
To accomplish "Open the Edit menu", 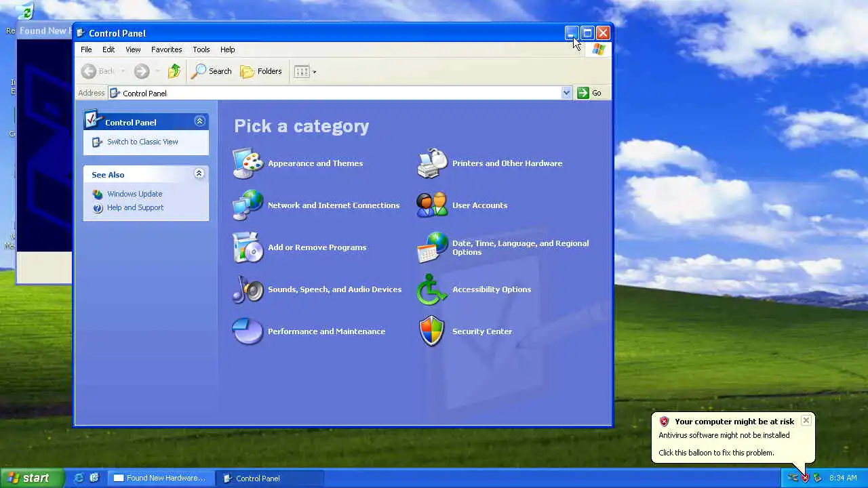I will [108, 49].
